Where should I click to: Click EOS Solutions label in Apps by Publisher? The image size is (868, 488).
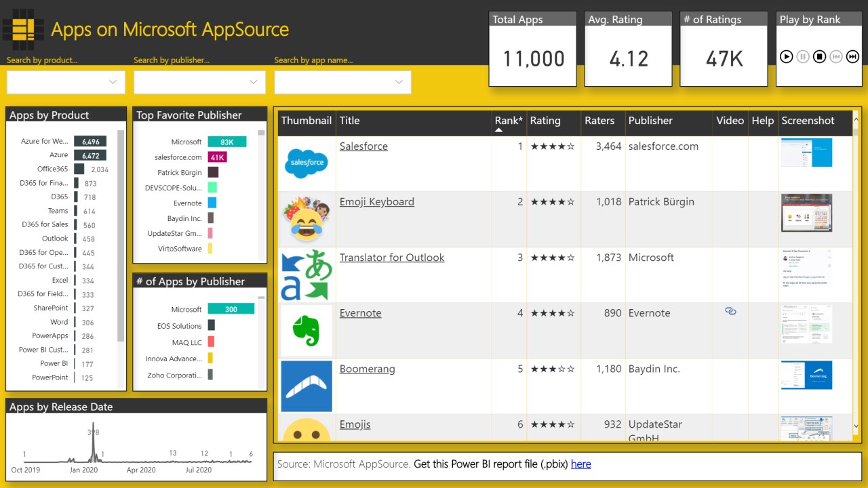point(180,326)
